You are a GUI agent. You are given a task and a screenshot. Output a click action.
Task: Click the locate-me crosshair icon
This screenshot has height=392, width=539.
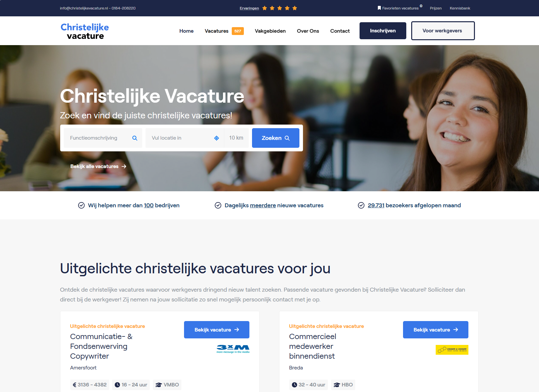[216, 138]
